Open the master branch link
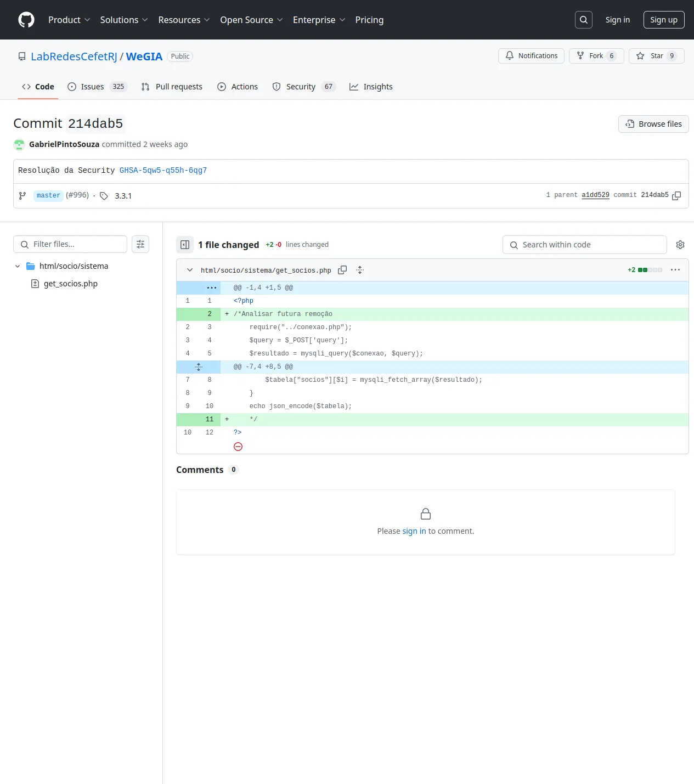The image size is (694, 784). coord(48,195)
